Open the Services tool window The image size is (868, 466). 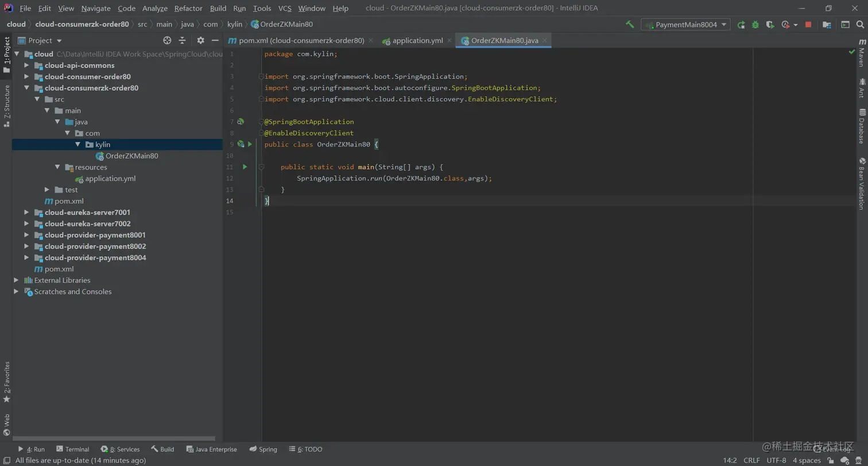pyautogui.click(x=120, y=449)
